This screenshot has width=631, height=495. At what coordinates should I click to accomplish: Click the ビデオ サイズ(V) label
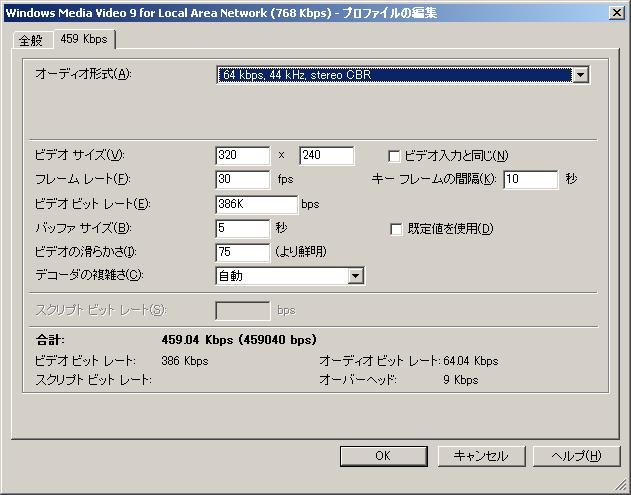click(x=80, y=155)
